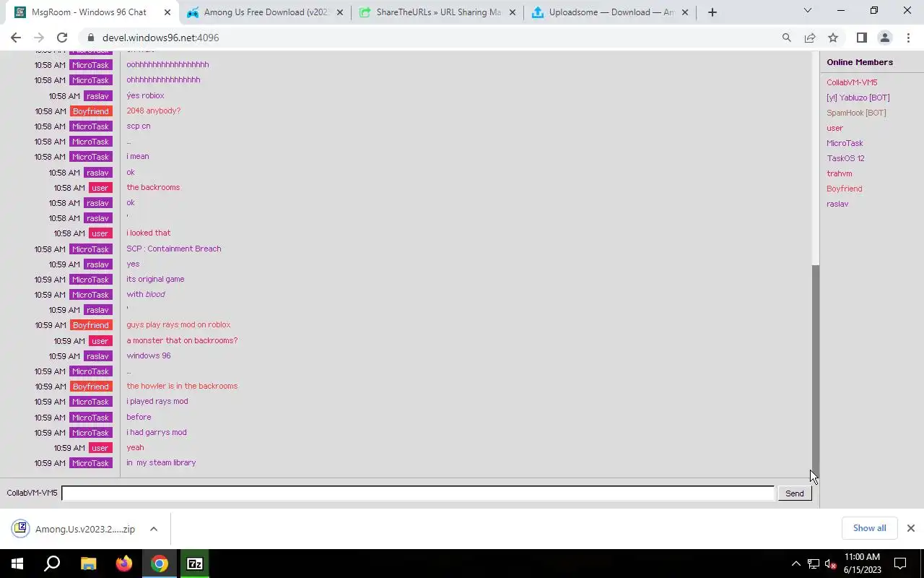The height and width of the screenshot is (578, 924).
Task: Open Windows taskbar search
Action: (52, 564)
